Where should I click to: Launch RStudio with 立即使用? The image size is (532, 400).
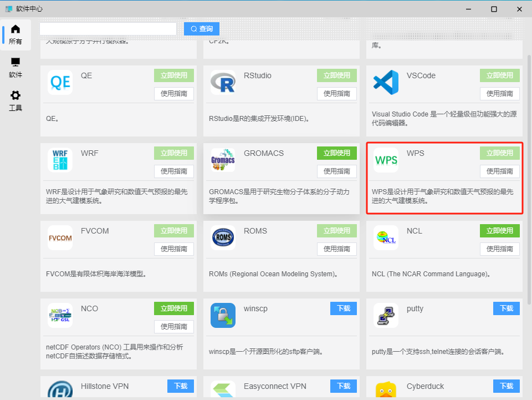click(336, 75)
